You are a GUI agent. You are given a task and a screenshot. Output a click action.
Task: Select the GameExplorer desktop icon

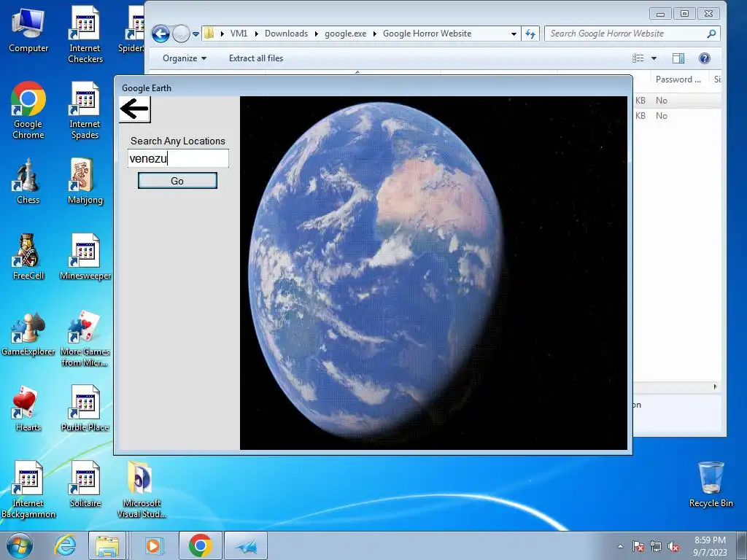(x=28, y=333)
